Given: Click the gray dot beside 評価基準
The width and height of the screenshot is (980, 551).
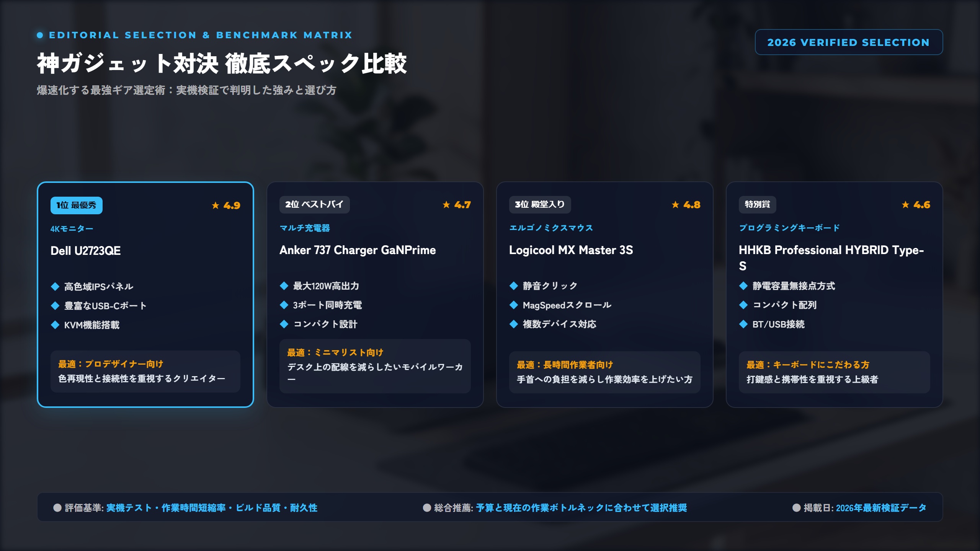Looking at the screenshot, I should click(x=57, y=508).
